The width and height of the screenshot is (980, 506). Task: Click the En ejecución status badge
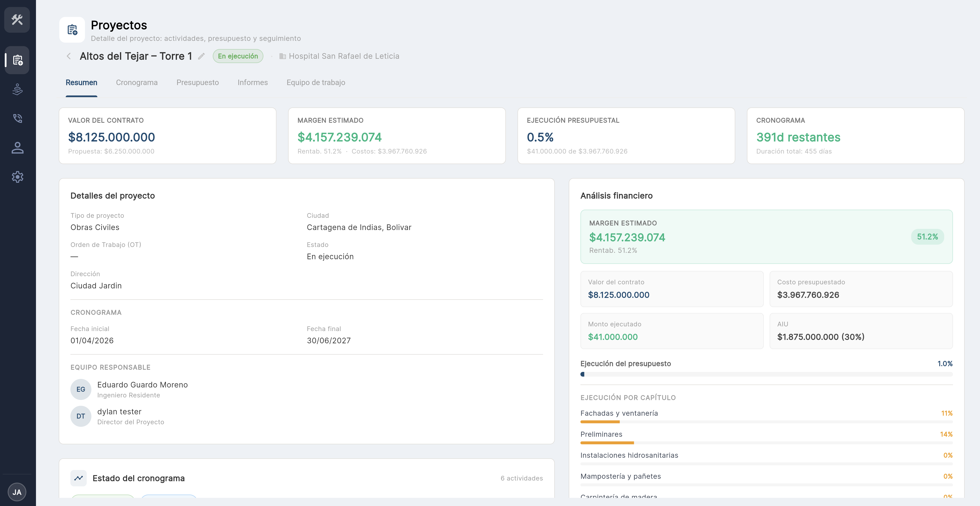pyautogui.click(x=238, y=56)
